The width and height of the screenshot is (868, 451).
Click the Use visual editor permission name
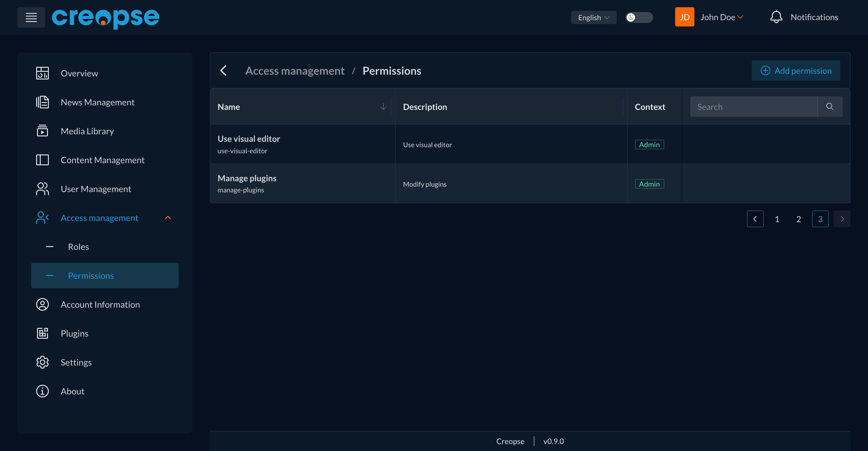[249, 139]
